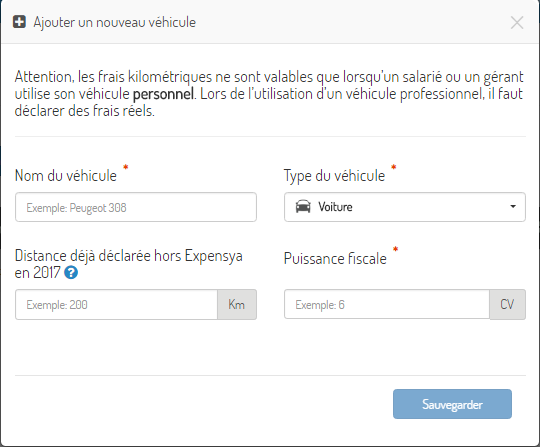Click the CV unit addon
Viewport: 540px width, 447px height.
[508, 304]
